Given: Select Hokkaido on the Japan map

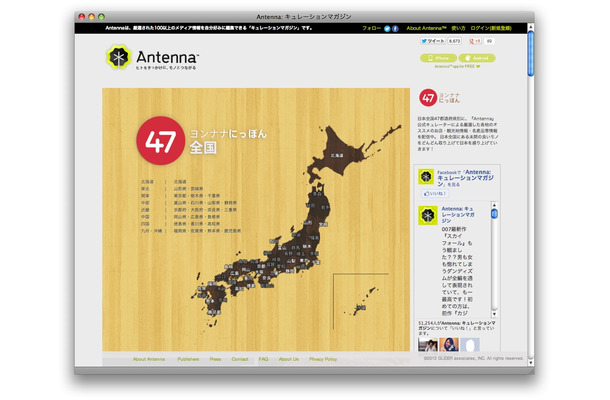Looking at the screenshot, I should (x=337, y=155).
